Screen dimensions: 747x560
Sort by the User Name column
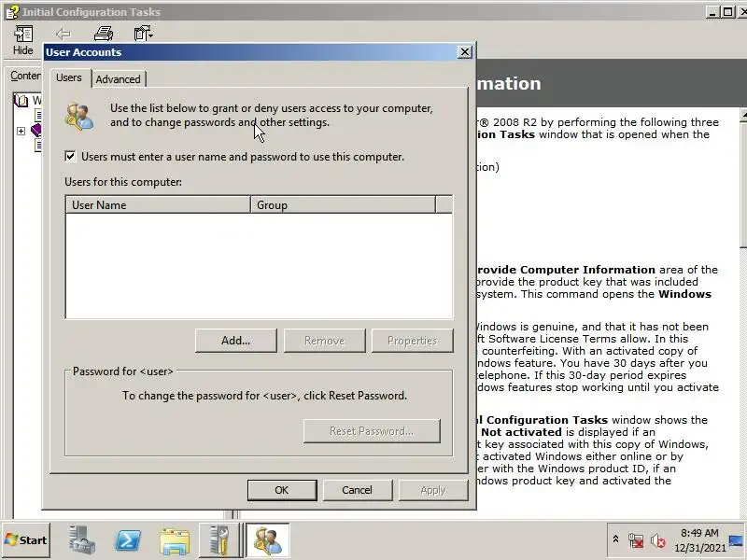158,204
